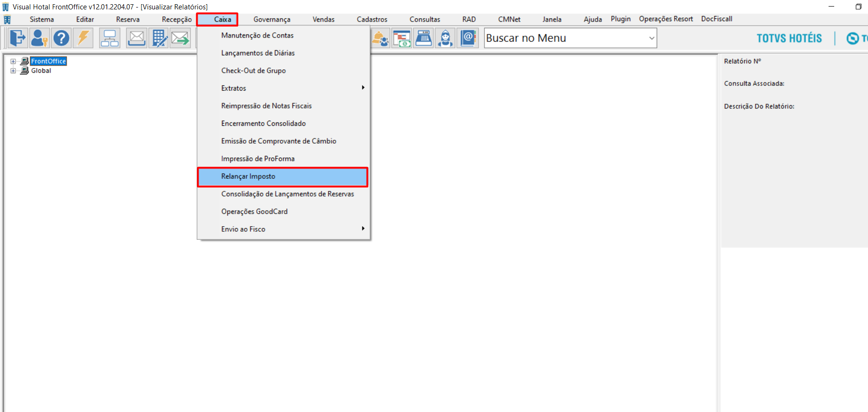Click the Consulta Associada label
The height and width of the screenshot is (412, 868).
(x=754, y=84)
